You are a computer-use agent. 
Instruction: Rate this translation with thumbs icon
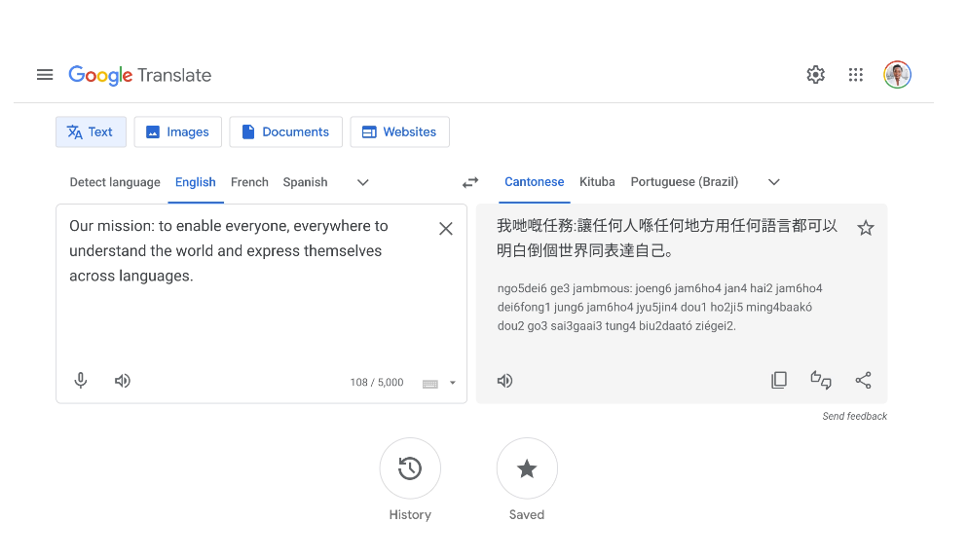coord(821,380)
